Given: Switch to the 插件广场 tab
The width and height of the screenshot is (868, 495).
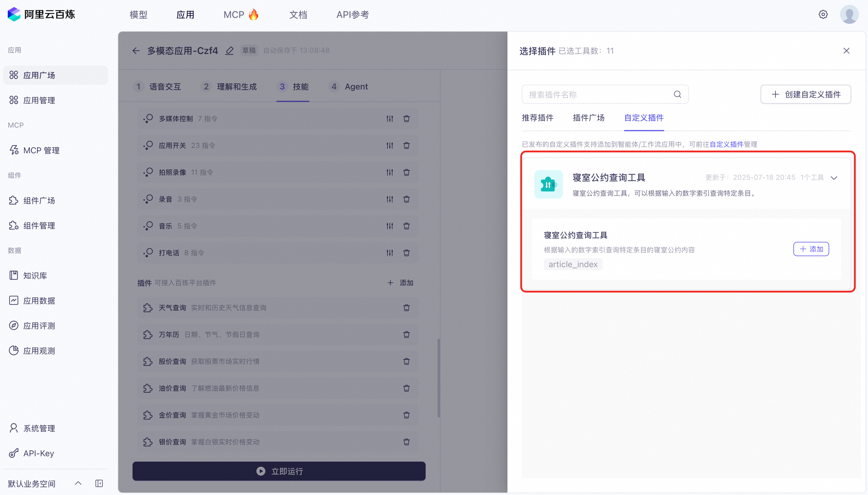Looking at the screenshot, I should click(x=588, y=117).
